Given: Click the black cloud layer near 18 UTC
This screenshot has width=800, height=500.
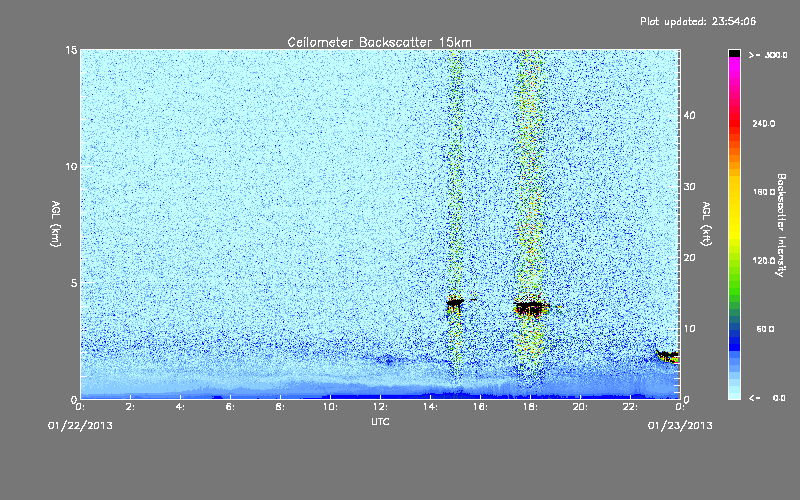Looking at the screenshot, I should [531, 307].
